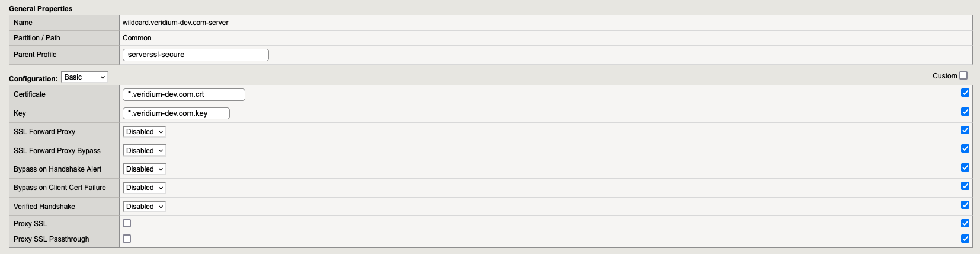Viewport: 980px width, 254px height.
Task: Enable the Proxy SSL Passthrough option checkbox
Action: pos(127,239)
